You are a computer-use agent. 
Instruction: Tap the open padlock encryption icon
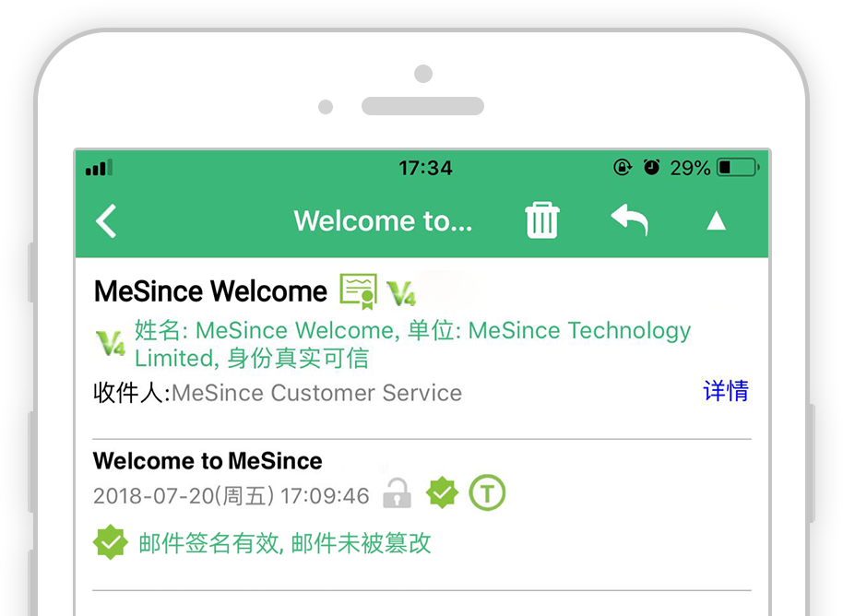(397, 493)
